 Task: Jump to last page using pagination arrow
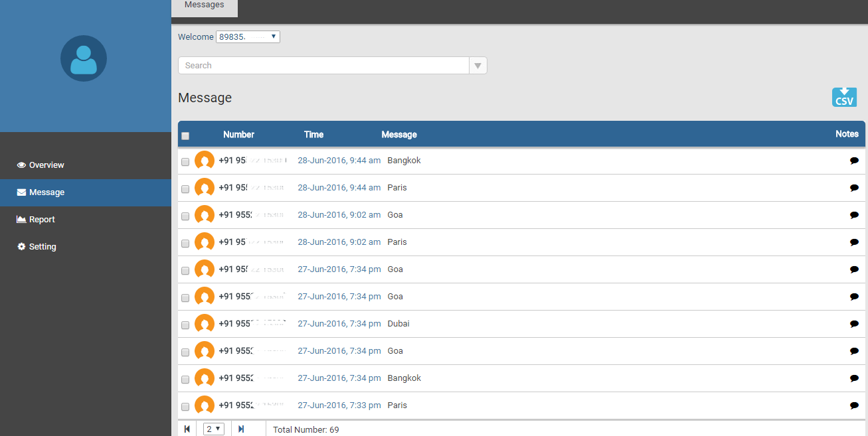click(241, 429)
